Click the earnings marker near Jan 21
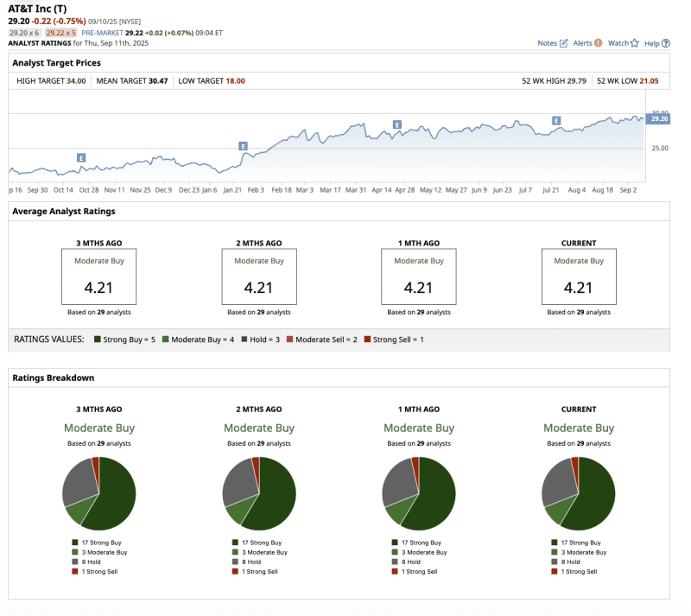The height and width of the screenshot is (616, 691). tap(244, 147)
